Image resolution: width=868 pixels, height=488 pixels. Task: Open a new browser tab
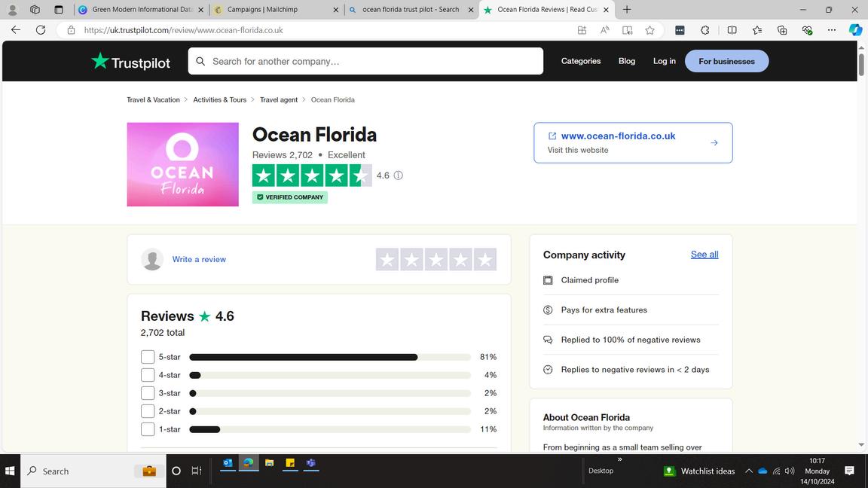(627, 9)
